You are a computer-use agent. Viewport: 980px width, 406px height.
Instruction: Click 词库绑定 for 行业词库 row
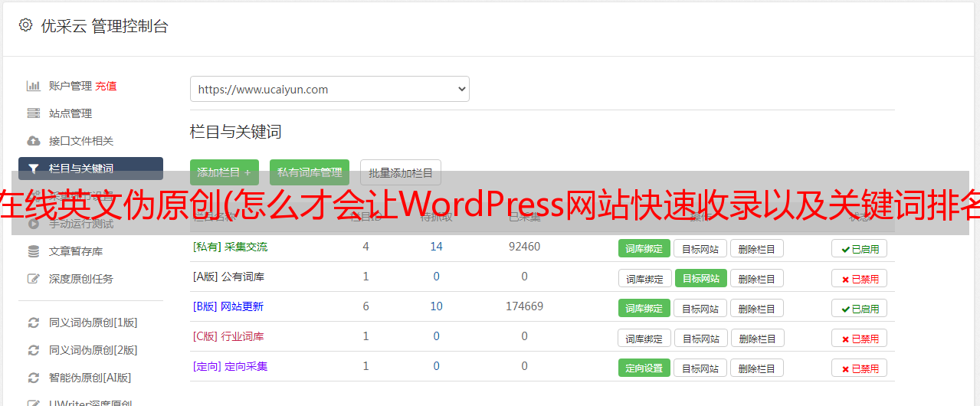644,338
